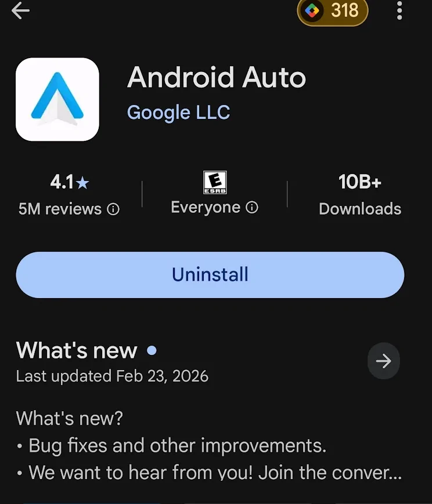Tap the back arrow
The width and height of the screenshot is (432, 504).
21,10
